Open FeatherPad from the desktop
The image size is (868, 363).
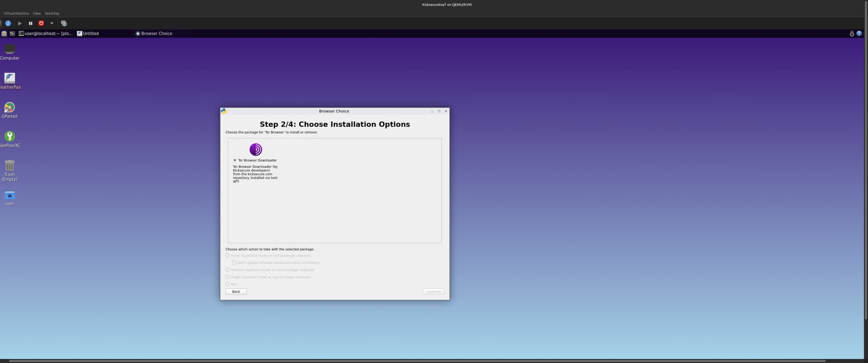pos(9,79)
